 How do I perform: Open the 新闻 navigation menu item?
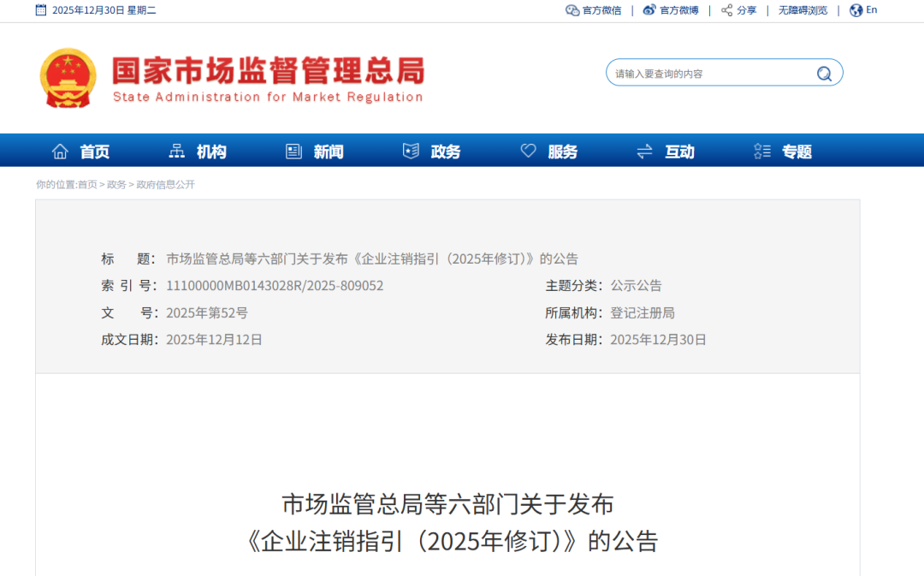[x=329, y=152]
